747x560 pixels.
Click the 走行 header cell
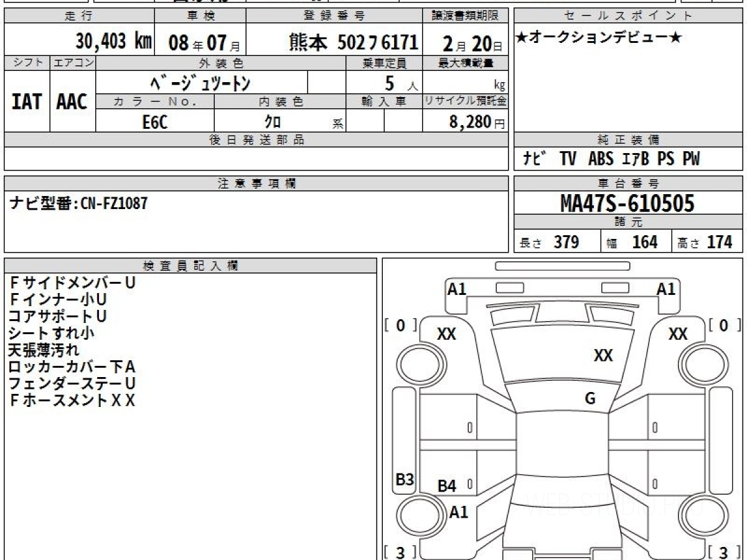[78, 16]
